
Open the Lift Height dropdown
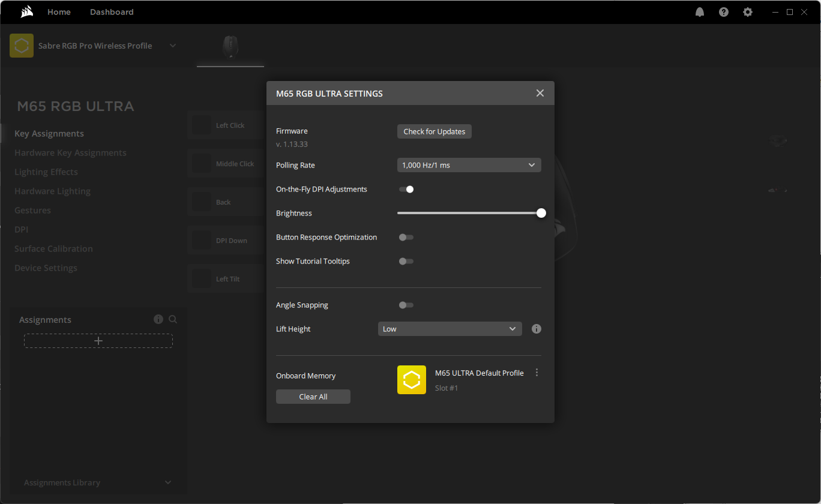[x=450, y=329]
